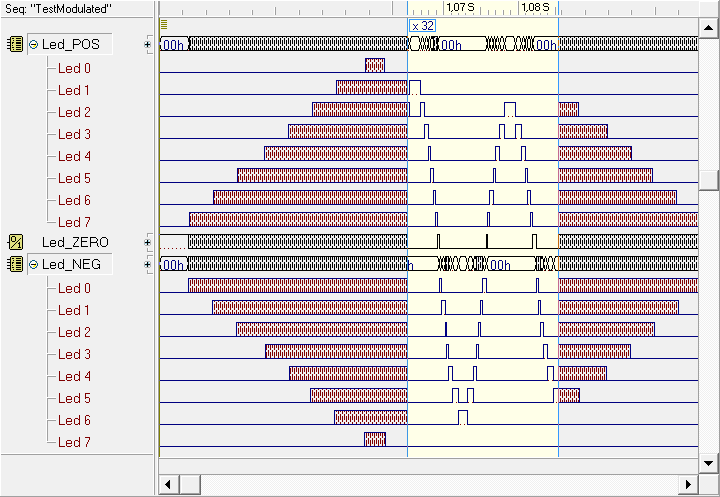Select Led 3 under Led_NEG

[x=74, y=355]
